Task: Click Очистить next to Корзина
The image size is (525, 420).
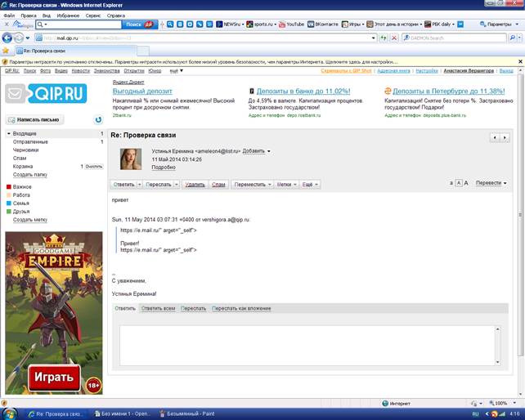Action: [x=93, y=167]
